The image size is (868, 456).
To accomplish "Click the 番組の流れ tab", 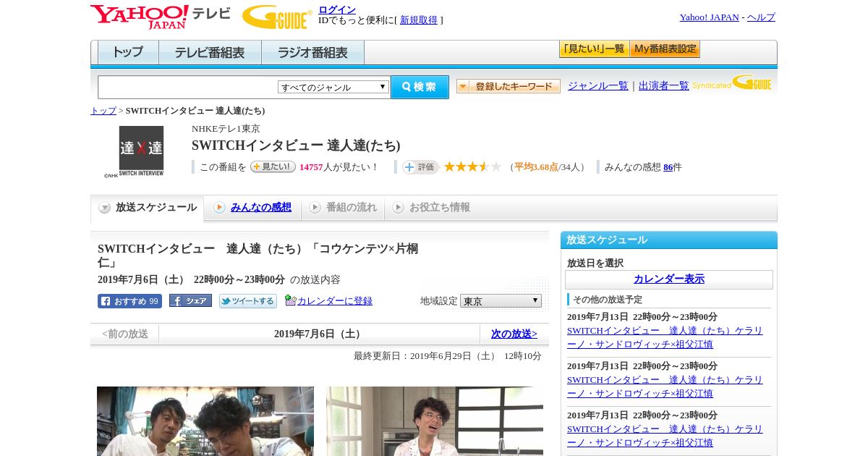I will coord(343,208).
